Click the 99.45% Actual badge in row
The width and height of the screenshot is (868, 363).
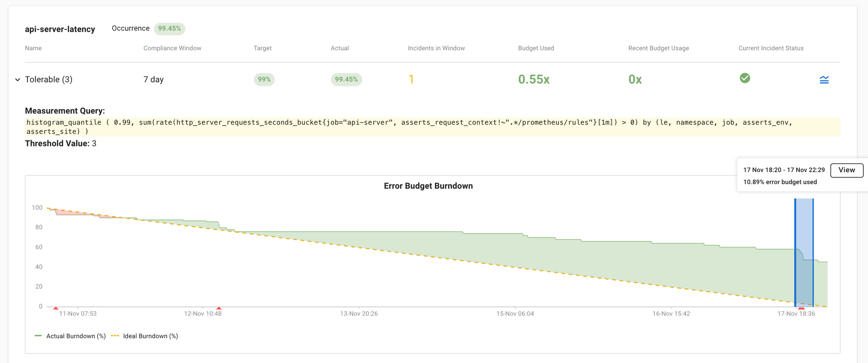pos(346,79)
